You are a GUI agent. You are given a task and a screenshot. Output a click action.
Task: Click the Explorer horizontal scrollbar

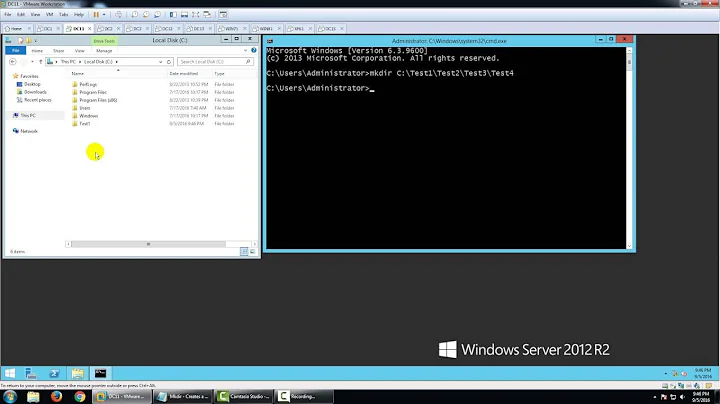(x=148, y=244)
